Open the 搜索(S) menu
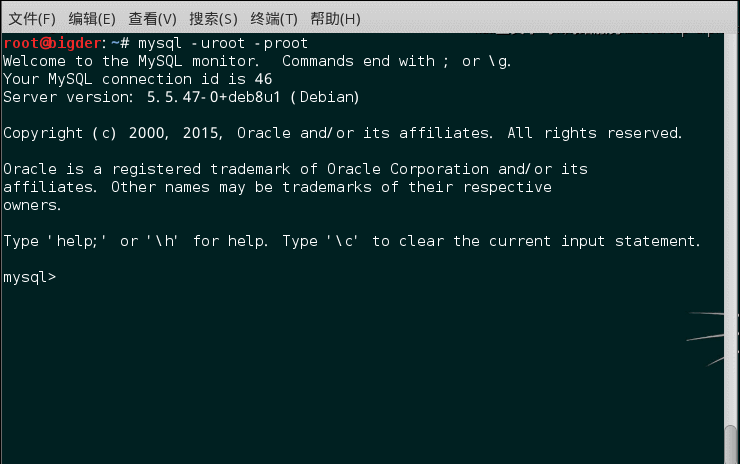This screenshot has width=740, height=464. pyautogui.click(x=213, y=19)
